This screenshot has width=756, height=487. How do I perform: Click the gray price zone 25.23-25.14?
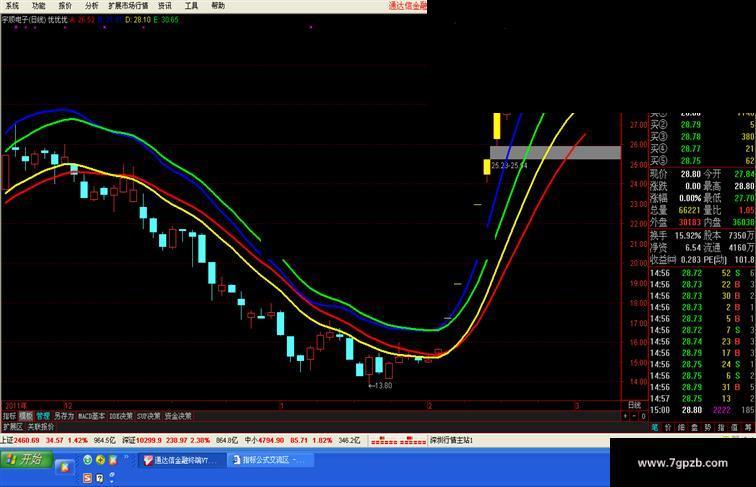(x=555, y=152)
